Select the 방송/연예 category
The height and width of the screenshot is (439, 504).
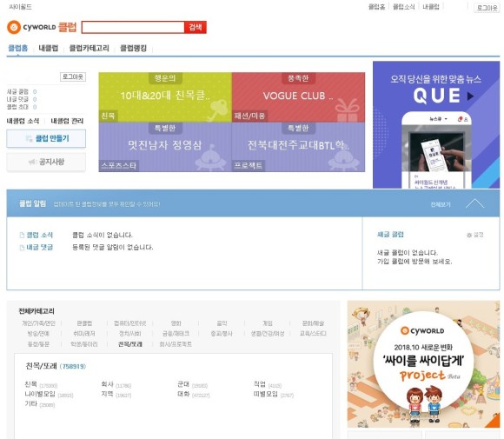[38, 334]
